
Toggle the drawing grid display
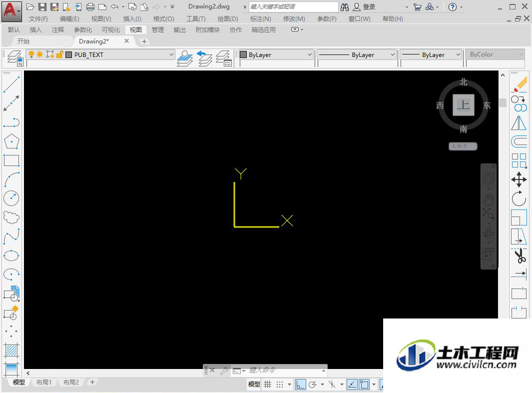(268, 384)
